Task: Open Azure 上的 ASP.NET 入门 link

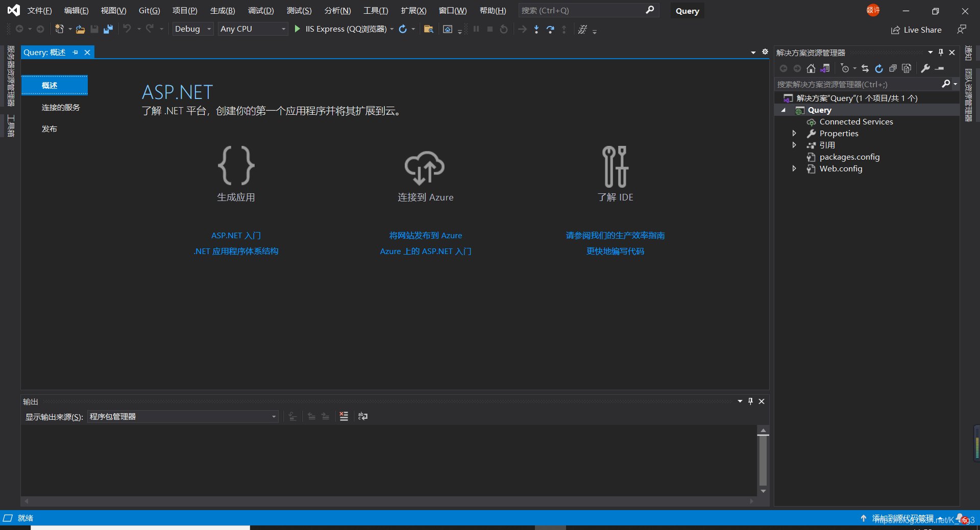Action: [426, 251]
